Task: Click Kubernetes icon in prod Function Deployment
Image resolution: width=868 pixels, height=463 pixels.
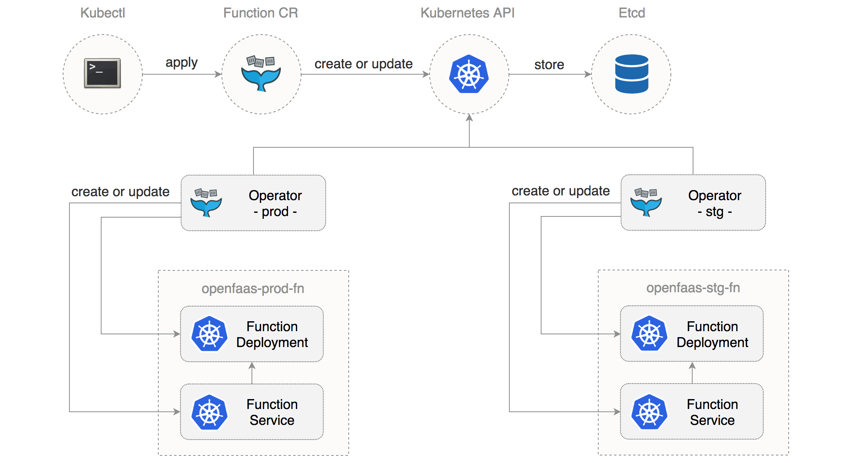Action: coord(209,334)
